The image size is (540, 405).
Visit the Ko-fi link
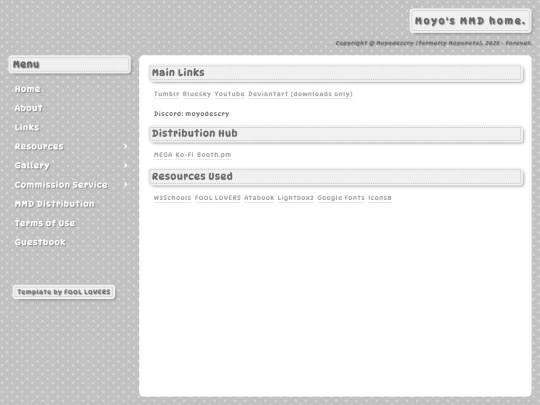click(x=185, y=155)
